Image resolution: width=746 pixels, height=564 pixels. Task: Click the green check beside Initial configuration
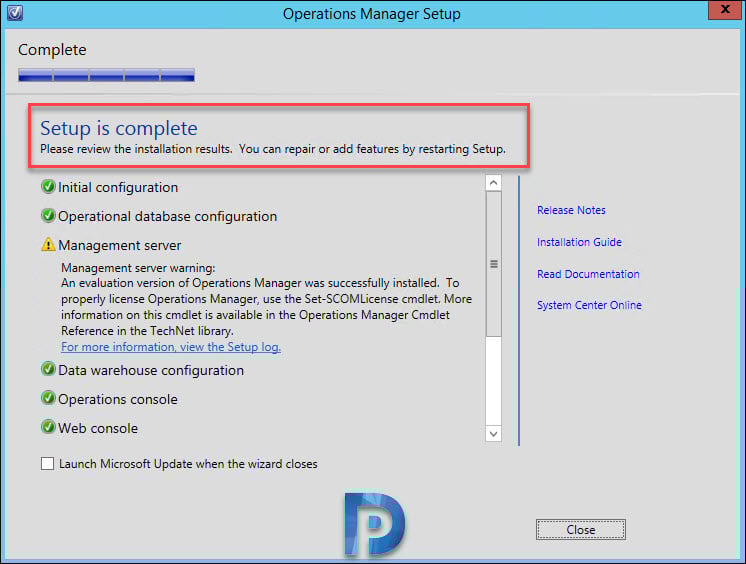[x=48, y=187]
